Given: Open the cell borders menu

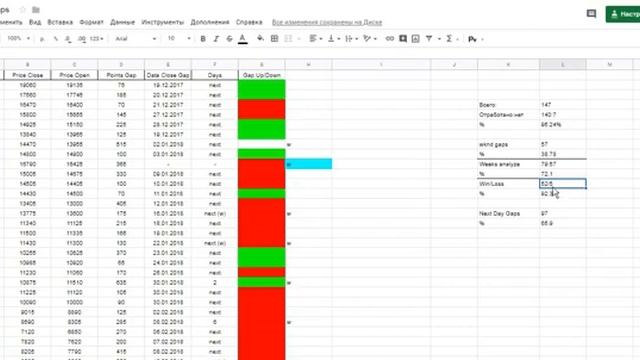Looking at the screenshot, I should pos(274,39).
